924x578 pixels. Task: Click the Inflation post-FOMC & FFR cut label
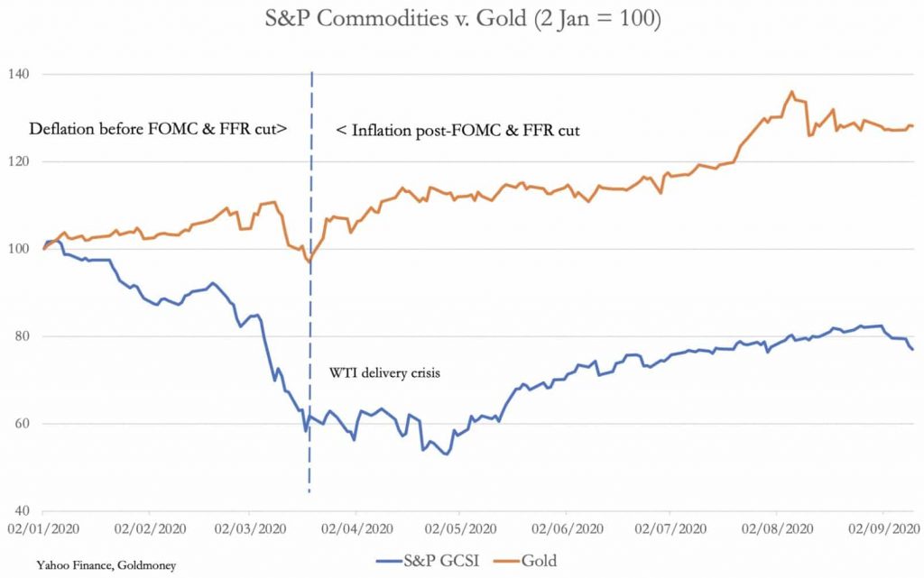pos(457,130)
